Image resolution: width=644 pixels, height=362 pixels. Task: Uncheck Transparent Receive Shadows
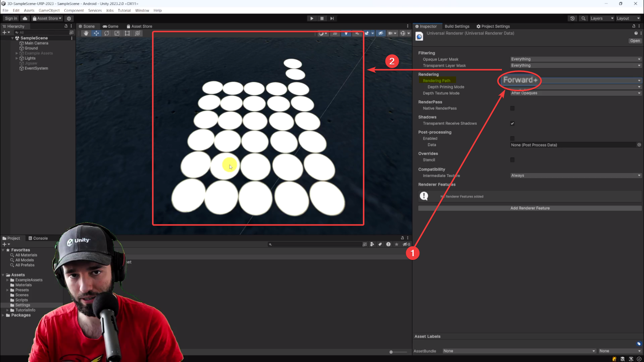[512, 123]
